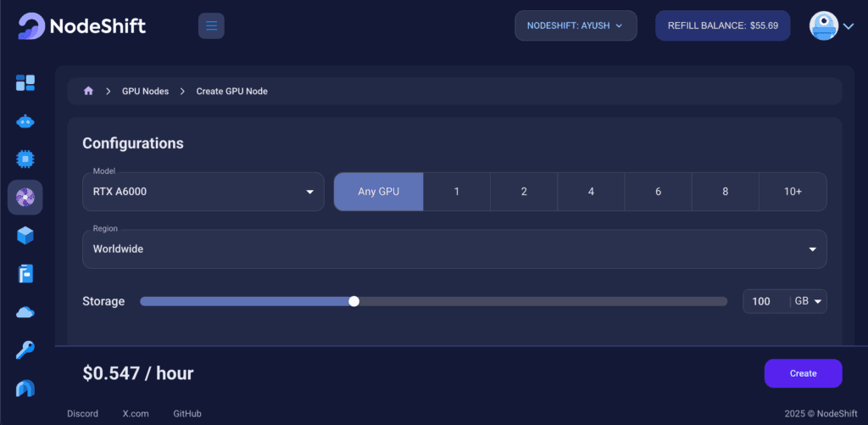Click the key icon in sidebar
868x425 pixels.
click(25, 350)
